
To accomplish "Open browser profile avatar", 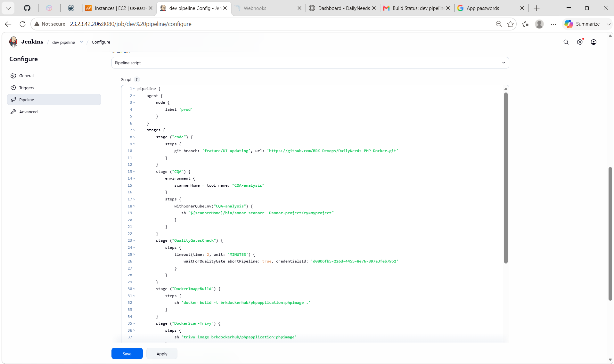I will coord(539,24).
